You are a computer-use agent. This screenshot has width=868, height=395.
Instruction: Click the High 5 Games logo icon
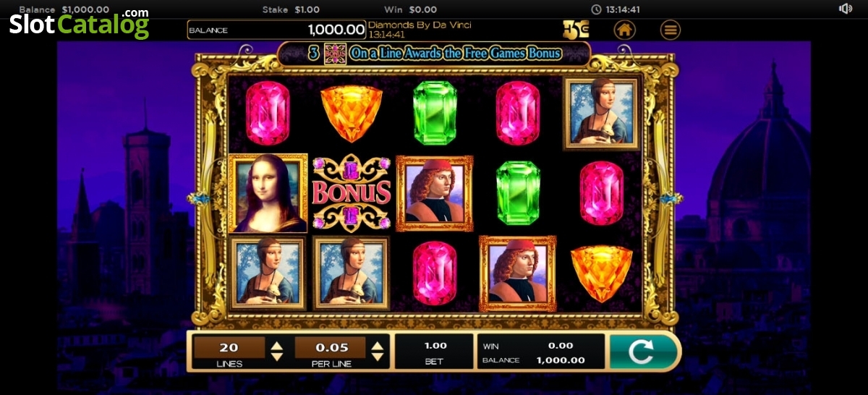576,30
